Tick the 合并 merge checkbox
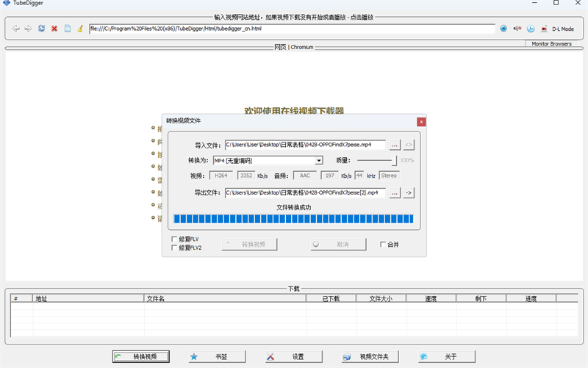Viewport: 588px width, 368px height. [383, 245]
